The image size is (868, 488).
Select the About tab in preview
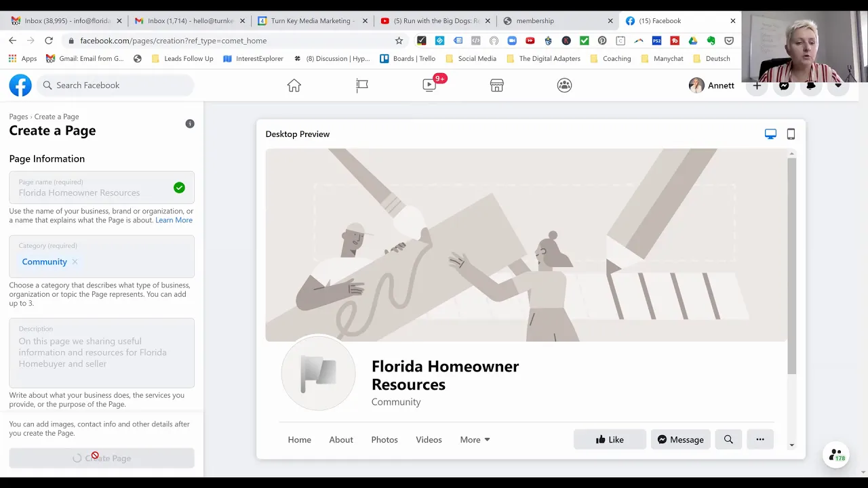pyautogui.click(x=341, y=439)
